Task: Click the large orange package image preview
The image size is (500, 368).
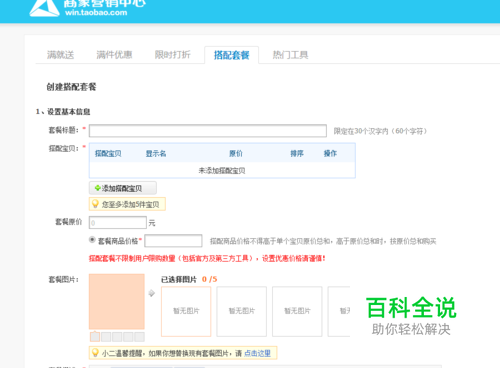Action: tap(117, 302)
